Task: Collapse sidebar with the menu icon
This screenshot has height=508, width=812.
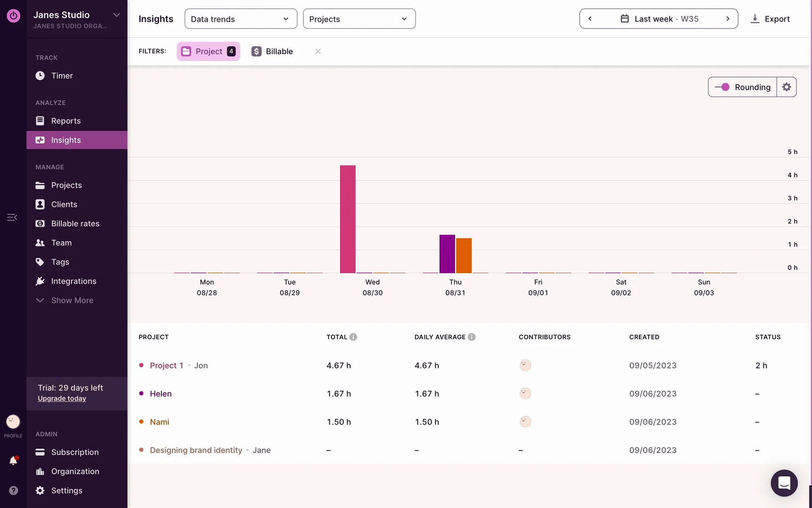Action: pyautogui.click(x=12, y=217)
